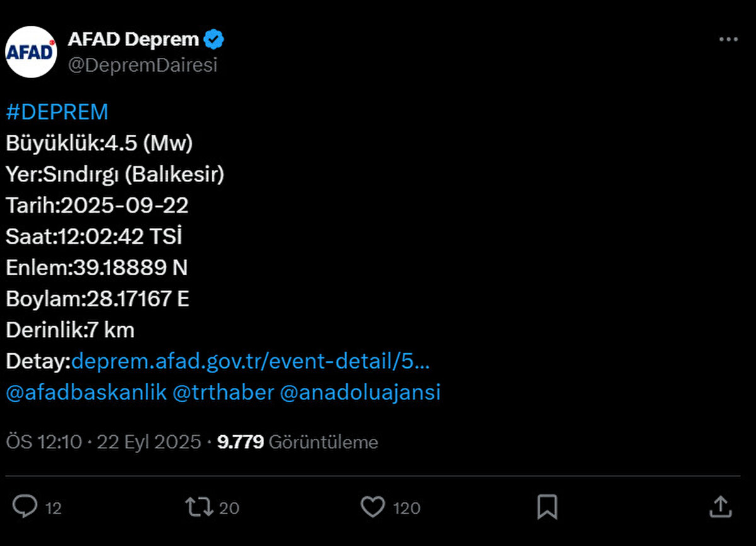The image size is (756, 546).
Task: Click the @anadoluajansi mention
Action: (x=362, y=392)
